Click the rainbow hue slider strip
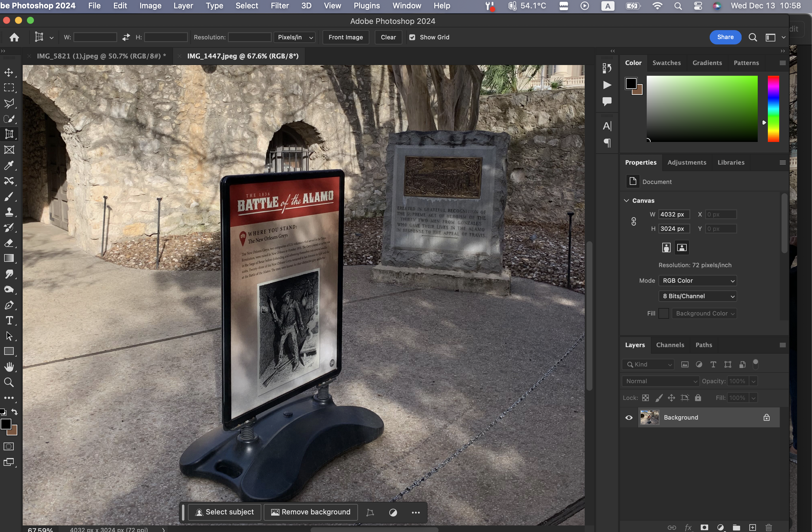Viewport: 812px width, 532px height. 773,109
